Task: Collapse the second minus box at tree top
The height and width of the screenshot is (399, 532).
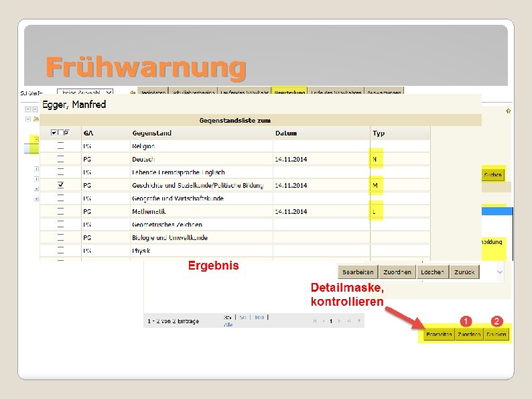Action: tap(35, 109)
